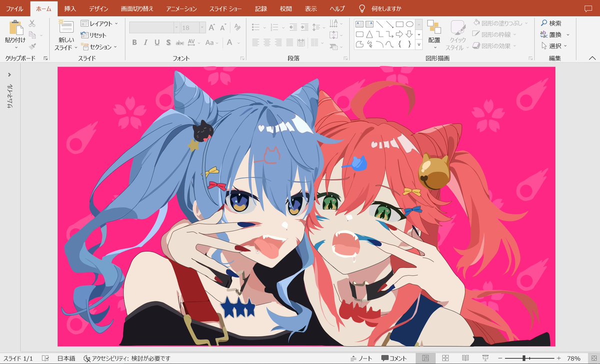This screenshot has height=364, width=600.
Task: Click the clear formatting icon
Action: (237, 28)
